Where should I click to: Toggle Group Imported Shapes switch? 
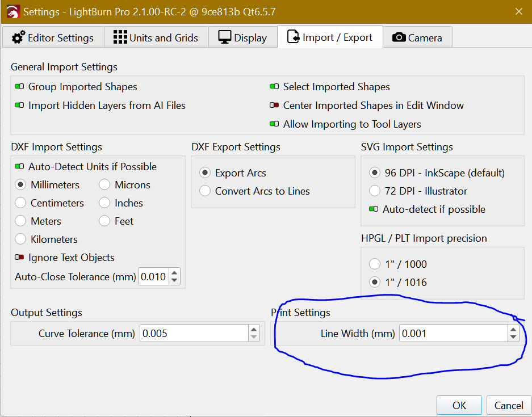click(20, 87)
